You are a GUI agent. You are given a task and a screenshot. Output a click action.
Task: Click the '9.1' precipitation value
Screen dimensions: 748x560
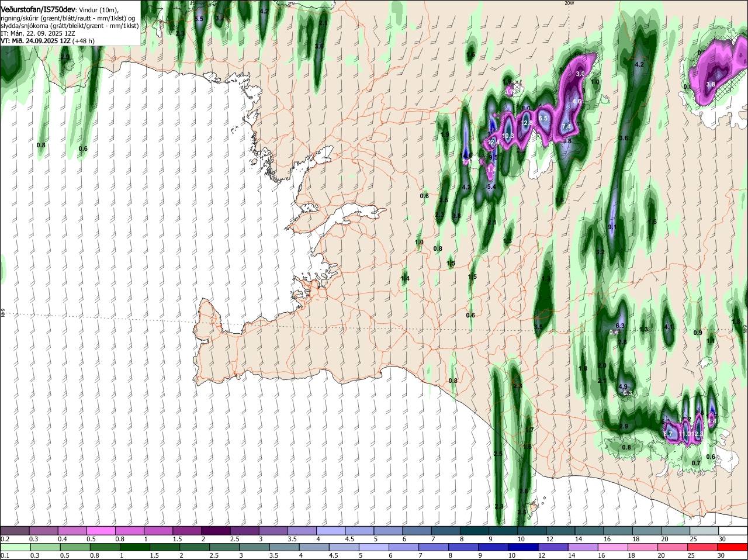pyautogui.click(x=612, y=227)
